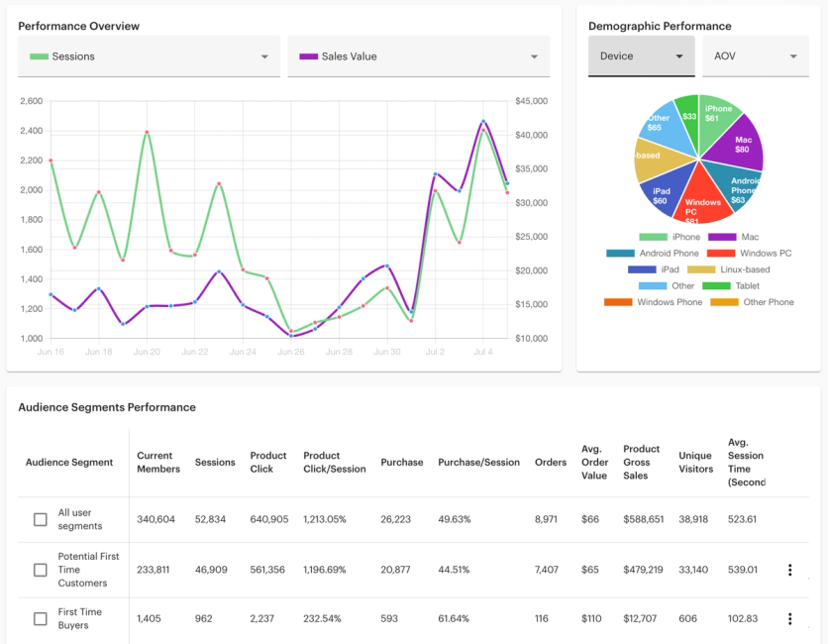The image size is (828, 644).
Task: Sort by Unique Visitors column header
Action: coord(696,463)
